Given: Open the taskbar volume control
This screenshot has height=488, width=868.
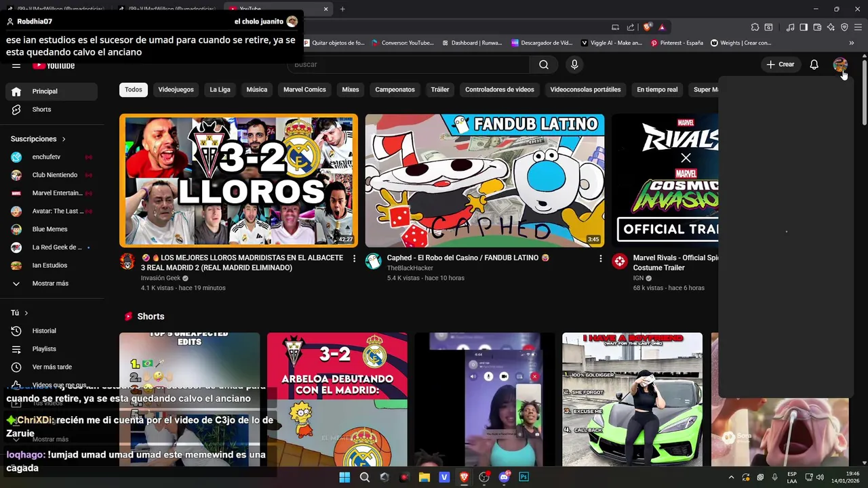Looking at the screenshot, I should pos(820,477).
